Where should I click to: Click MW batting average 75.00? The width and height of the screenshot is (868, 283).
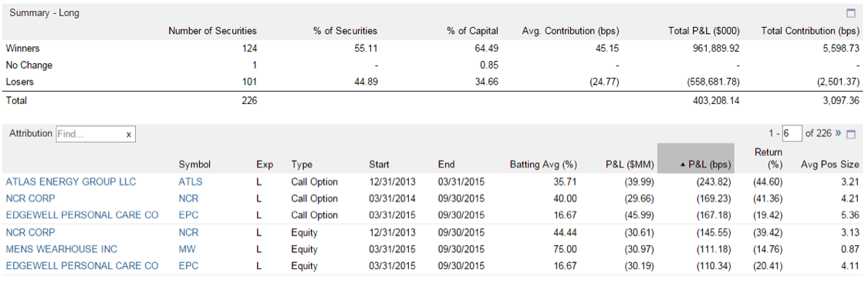566,249
